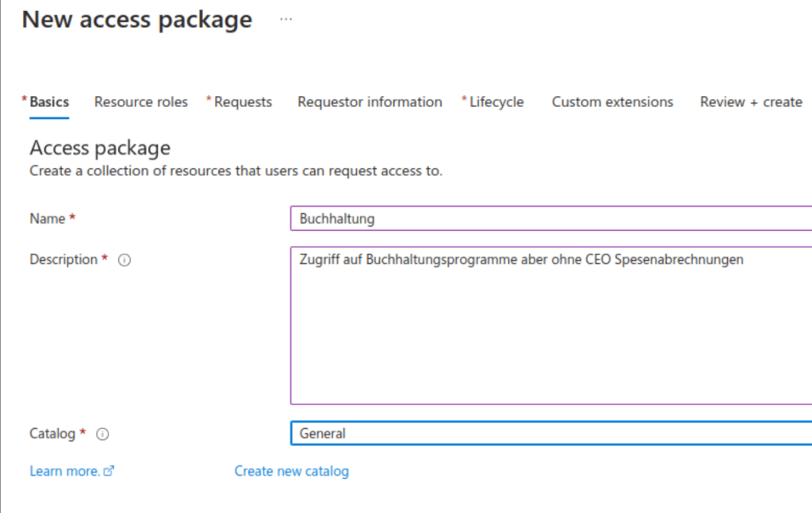Click the Create new catalog link
Screen dimensions: 812x513
point(291,471)
